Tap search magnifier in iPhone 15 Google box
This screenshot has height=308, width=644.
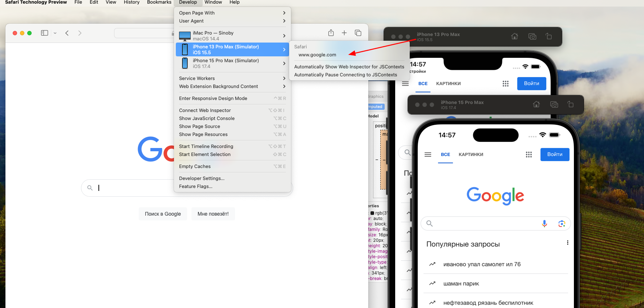coord(430,224)
